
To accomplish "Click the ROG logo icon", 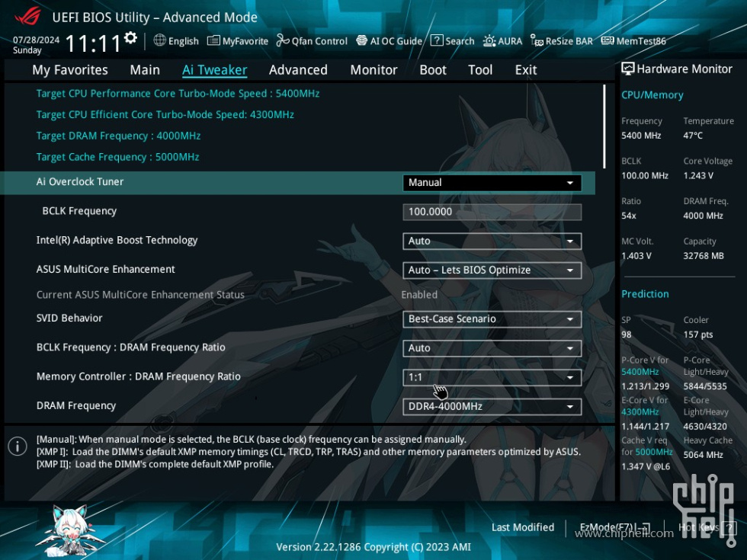I will pyautogui.click(x=28, y=17).
